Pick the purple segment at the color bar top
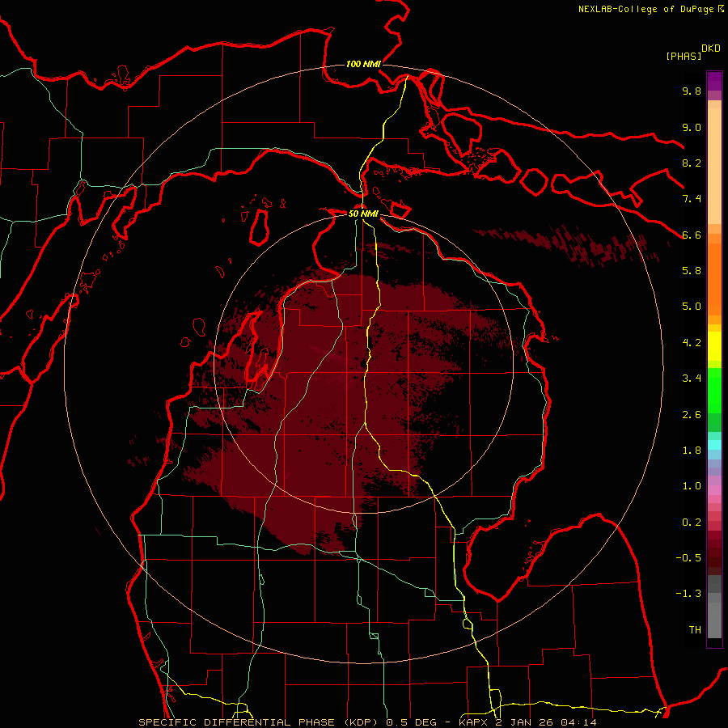Viewport: 728px width, 728px height. click(714, 81)
